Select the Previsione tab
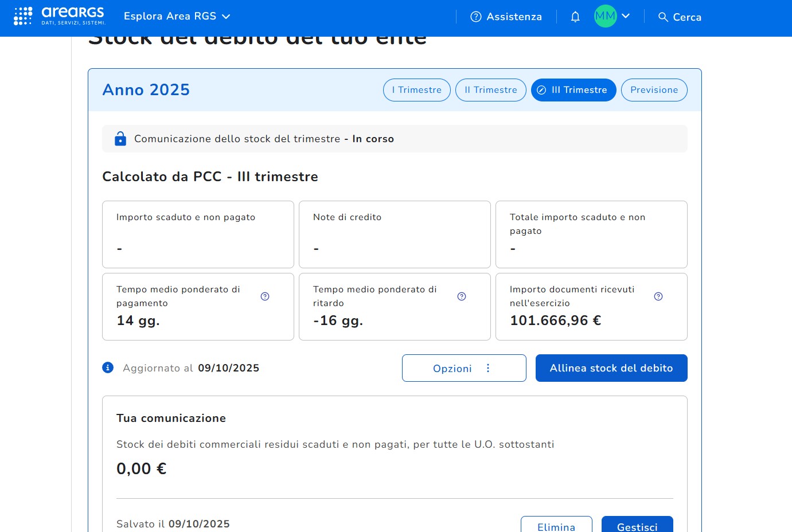Viewport: 792px width, 532px height. tap(654, 90)
